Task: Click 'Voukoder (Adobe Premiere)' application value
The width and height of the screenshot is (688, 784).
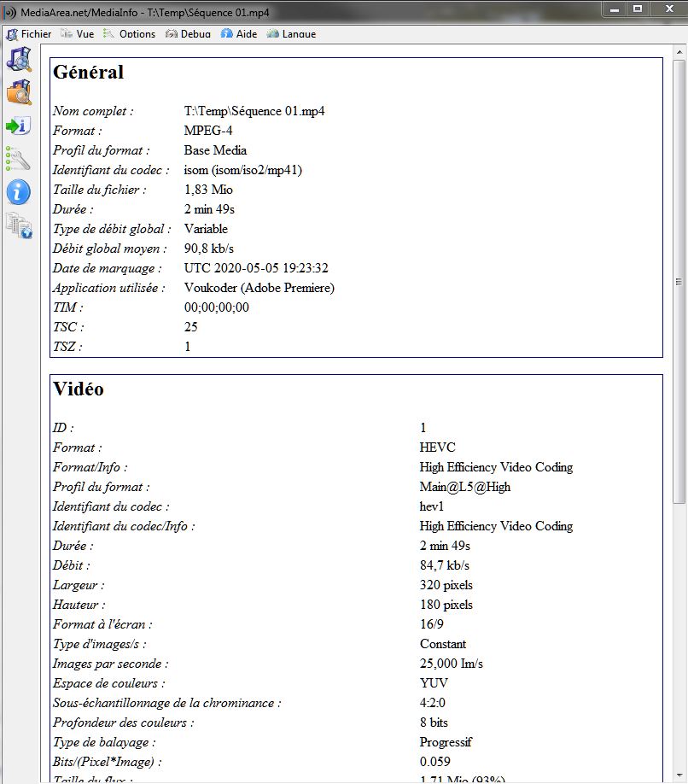Action: (x=259, y=288)
